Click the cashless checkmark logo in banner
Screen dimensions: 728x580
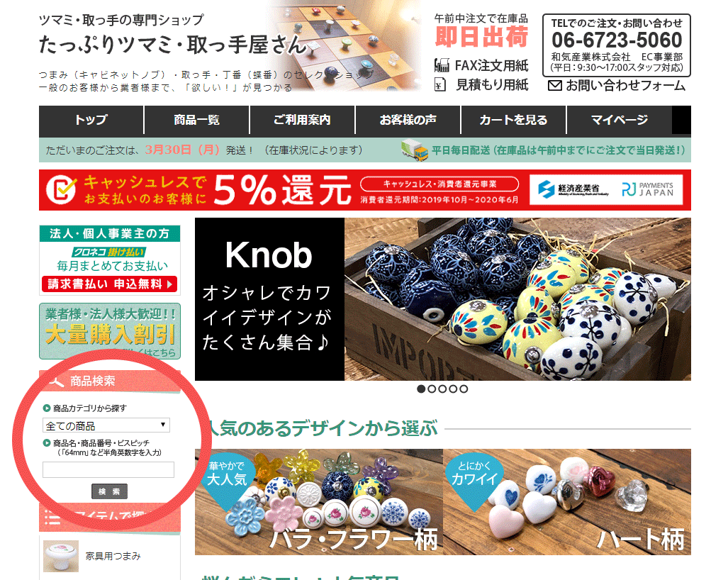point(61,190)
